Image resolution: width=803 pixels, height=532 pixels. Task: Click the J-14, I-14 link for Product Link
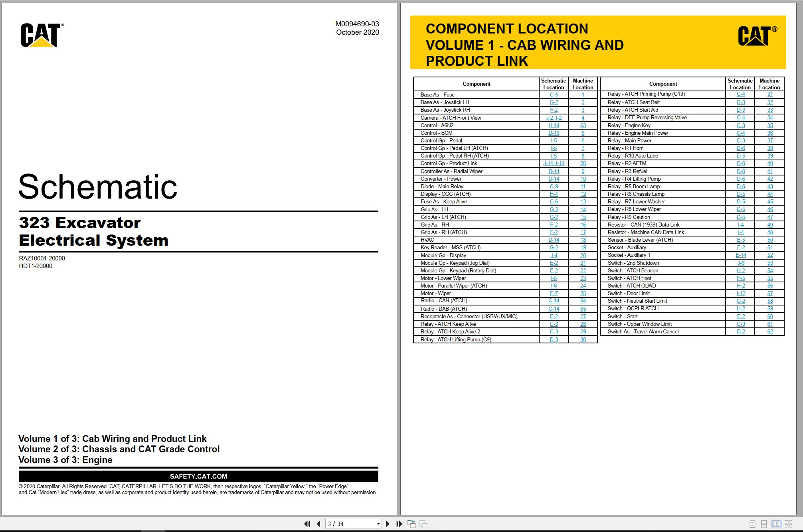(554, 163)
